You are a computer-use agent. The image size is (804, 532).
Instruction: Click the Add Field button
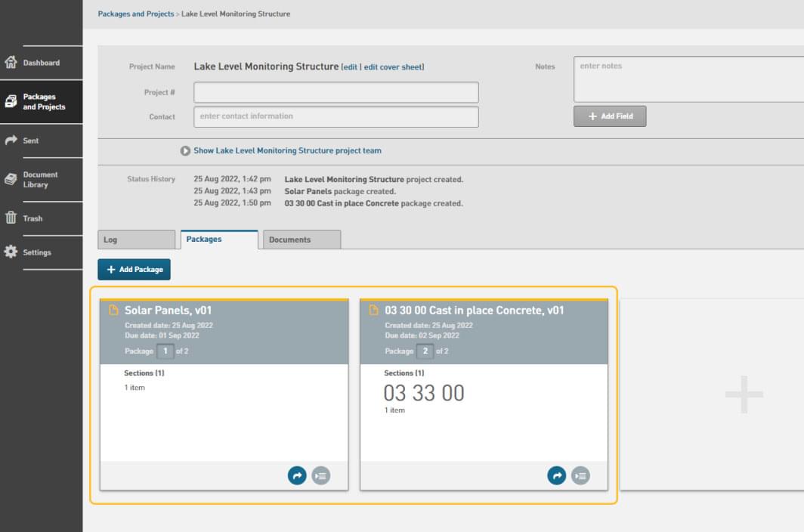pos(610,116)
